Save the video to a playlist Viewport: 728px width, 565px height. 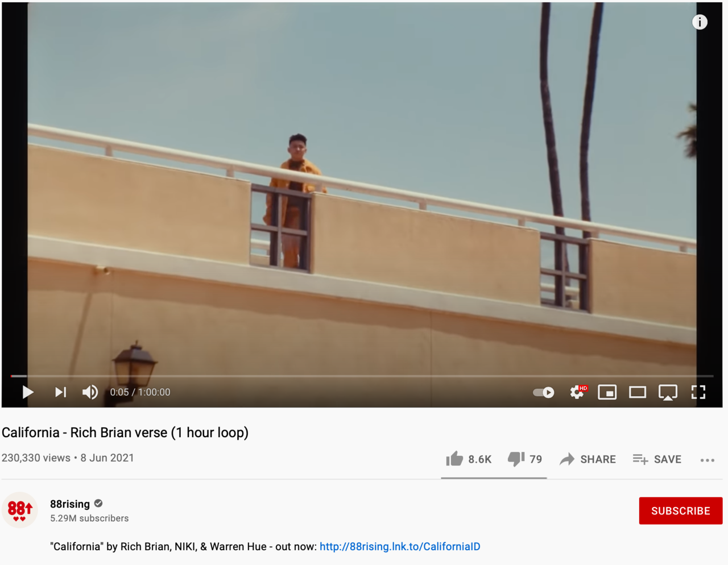657,459
